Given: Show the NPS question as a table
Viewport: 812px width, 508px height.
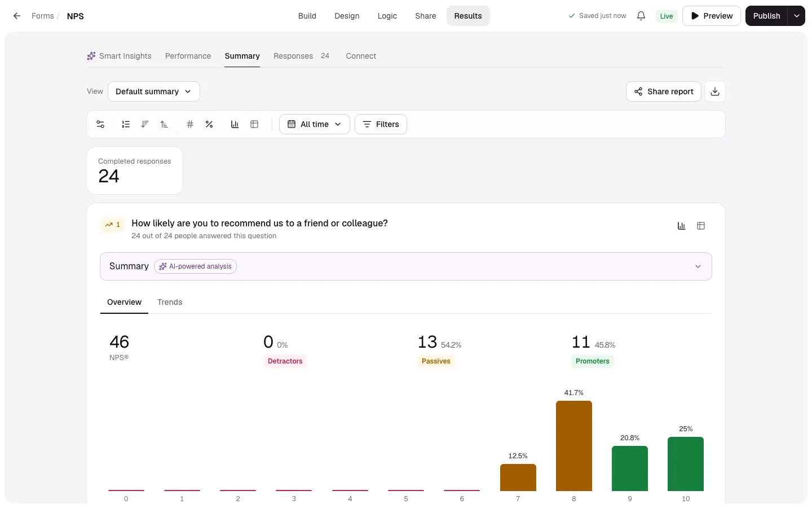Looking at the screenshot, I should 701,226.
